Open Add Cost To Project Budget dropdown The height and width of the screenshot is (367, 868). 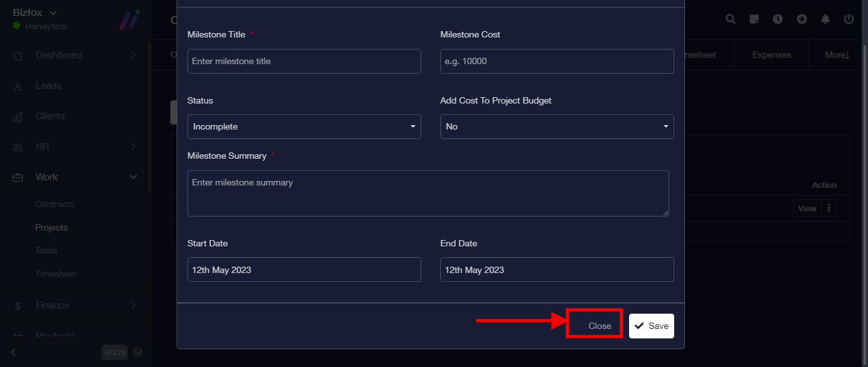(557, 126)
